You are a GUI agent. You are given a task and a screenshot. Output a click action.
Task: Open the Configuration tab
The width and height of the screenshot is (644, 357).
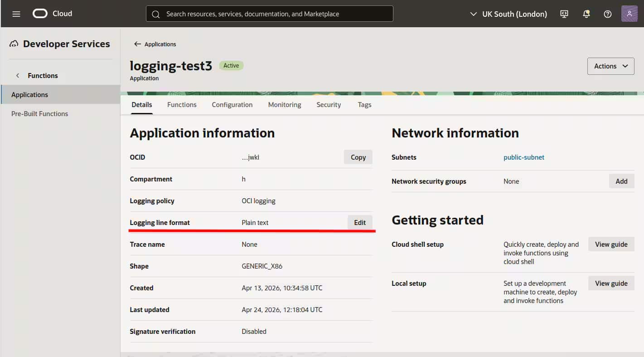(x=232, y=105)
